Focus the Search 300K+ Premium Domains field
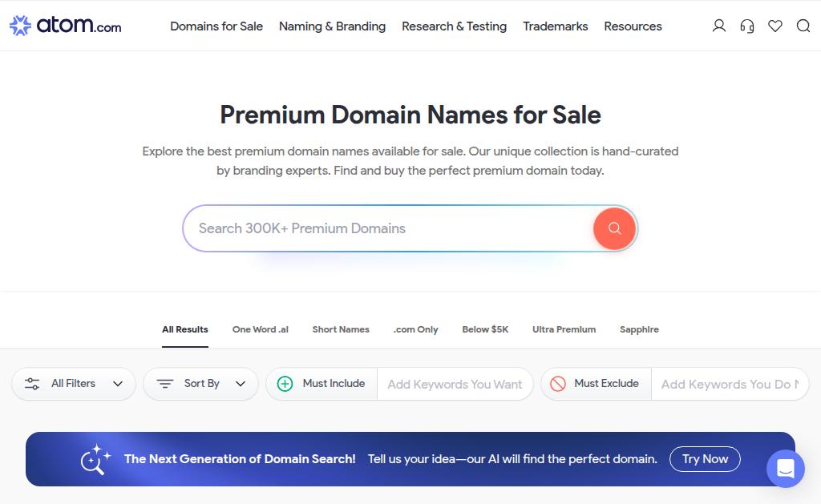Viewport: 821px width, 504px height. (x=387, y=228)
